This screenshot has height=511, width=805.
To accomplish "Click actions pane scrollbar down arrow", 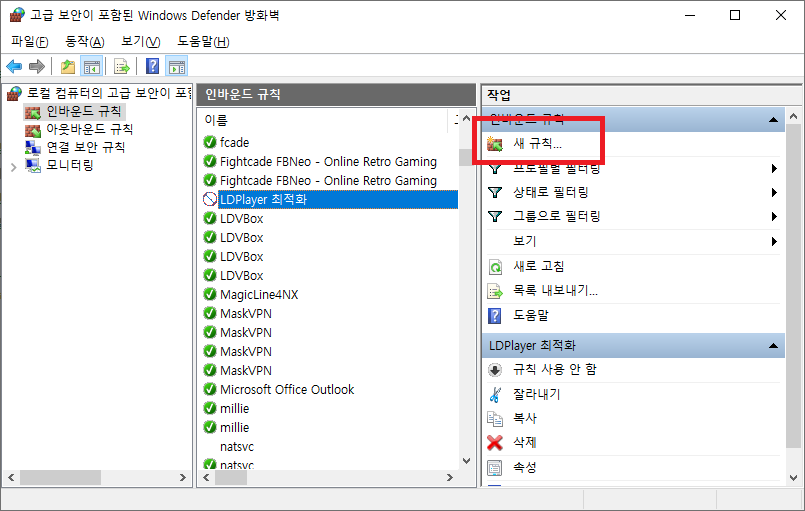I will point(793,478).
